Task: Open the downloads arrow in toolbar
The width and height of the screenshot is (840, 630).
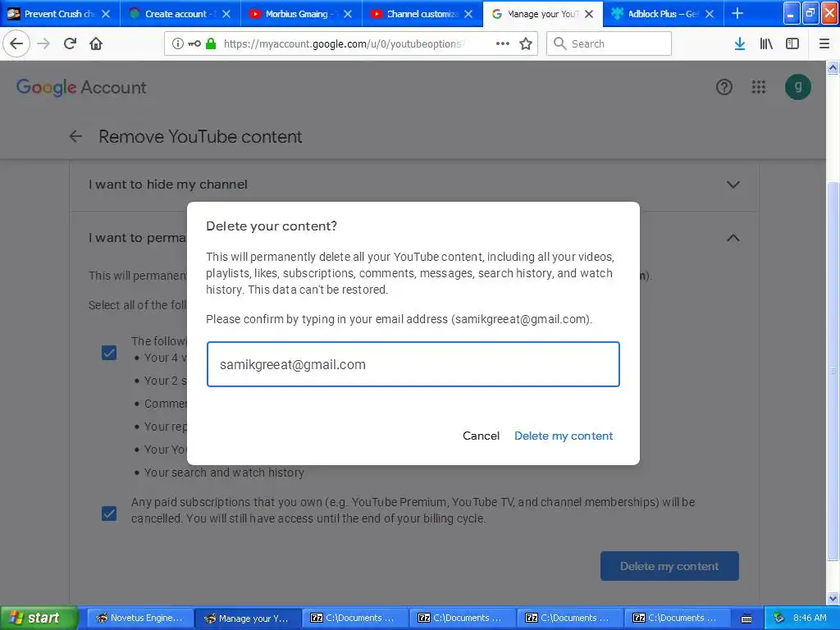Action: [740, 43]
